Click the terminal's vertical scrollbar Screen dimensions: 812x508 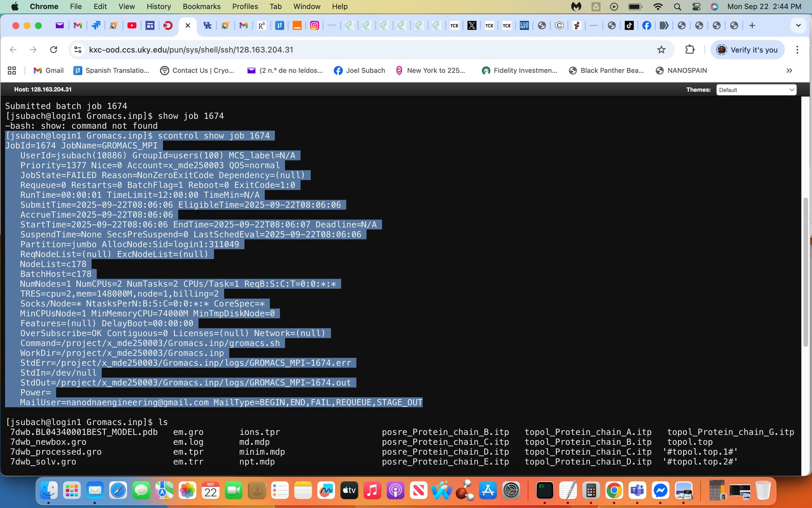point(805,271)
